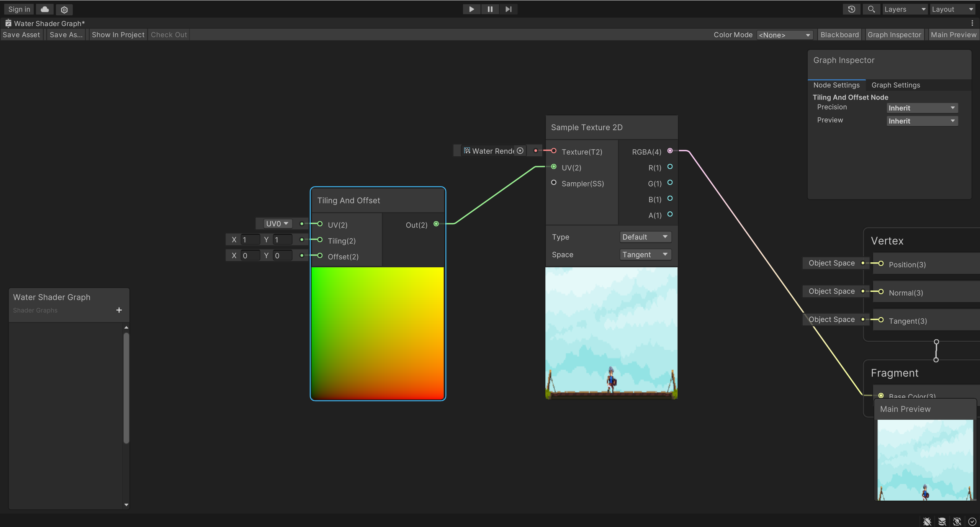980x527 pixels.
Task: Open the undo history icon
Action: pos(851,9)
